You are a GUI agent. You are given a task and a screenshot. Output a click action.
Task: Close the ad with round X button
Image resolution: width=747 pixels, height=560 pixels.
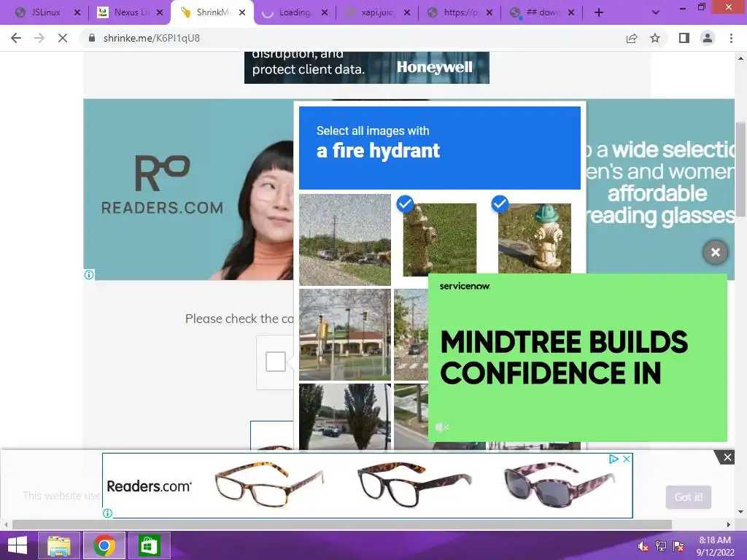(715, 252)
